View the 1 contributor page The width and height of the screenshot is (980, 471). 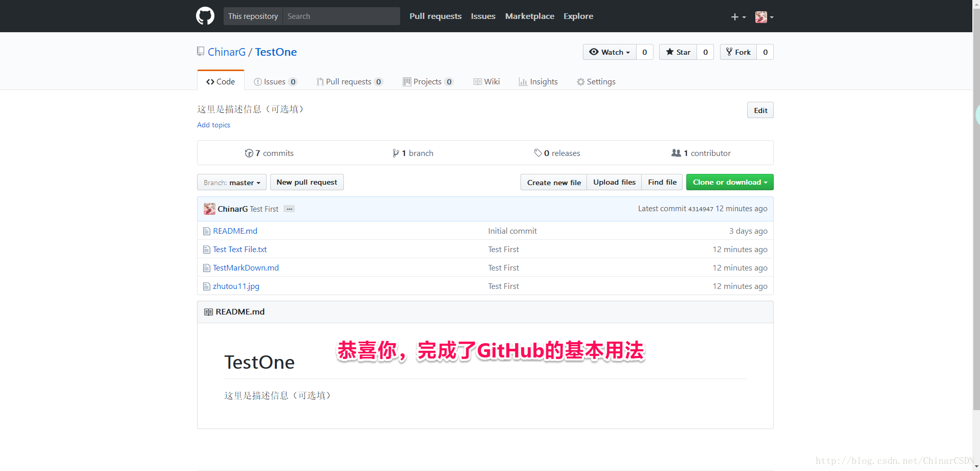click(701, 153)
